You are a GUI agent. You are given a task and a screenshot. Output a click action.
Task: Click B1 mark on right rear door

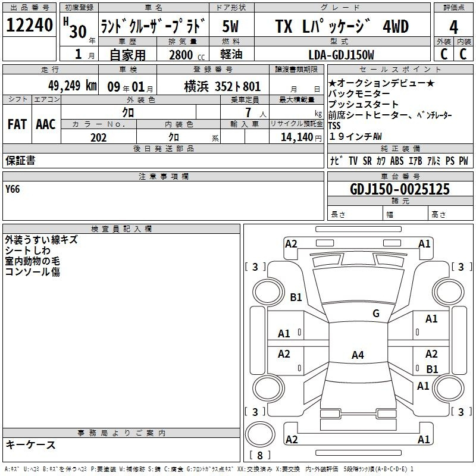pyautogui.click(x=432, y=369)
